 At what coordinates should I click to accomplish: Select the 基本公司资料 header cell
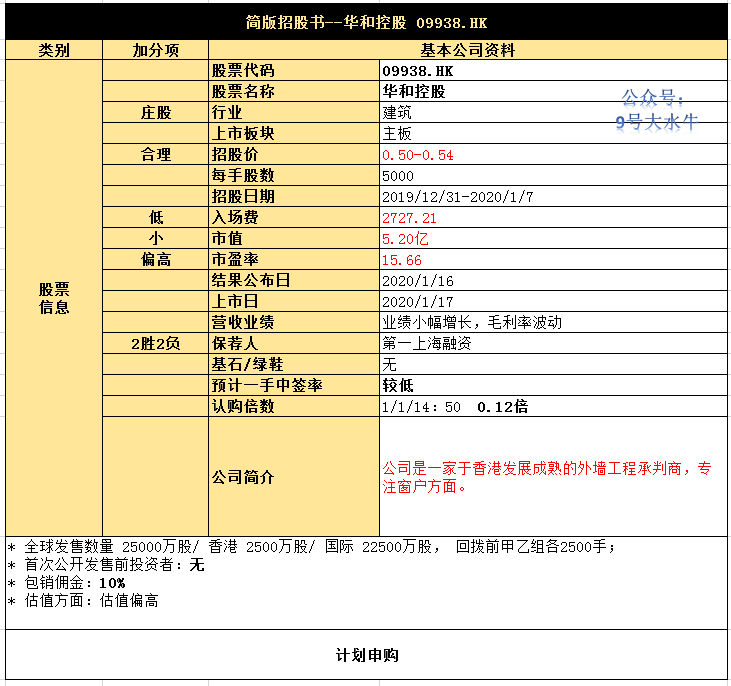click(468, 50)
